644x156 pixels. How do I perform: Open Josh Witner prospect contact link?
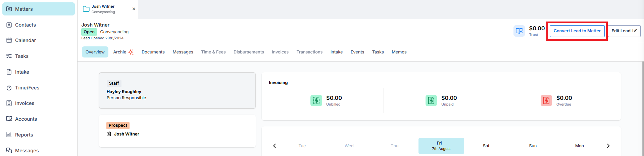[127, 134]
